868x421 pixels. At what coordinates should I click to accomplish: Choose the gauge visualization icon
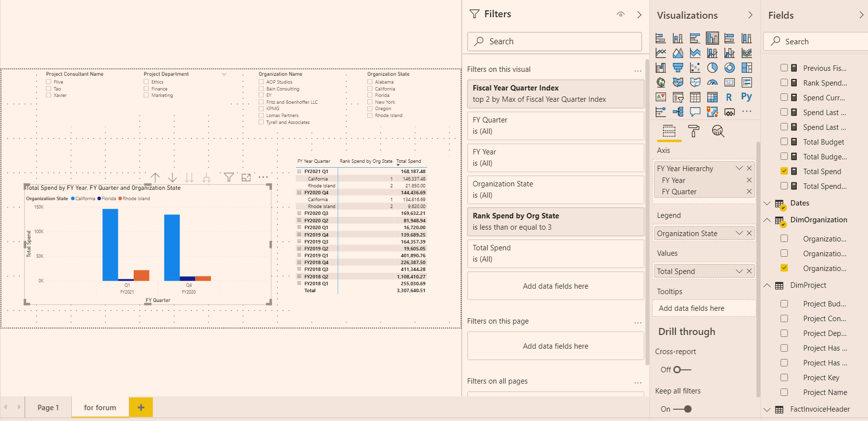pos(712,82)
